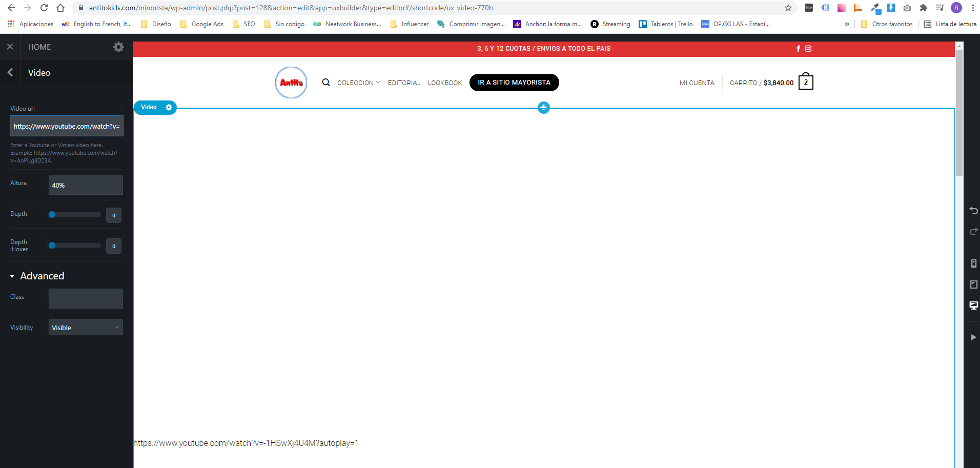980x468 pixels.
Task: Open page settings gear next to HOME
Action: [x=118, y=47]
